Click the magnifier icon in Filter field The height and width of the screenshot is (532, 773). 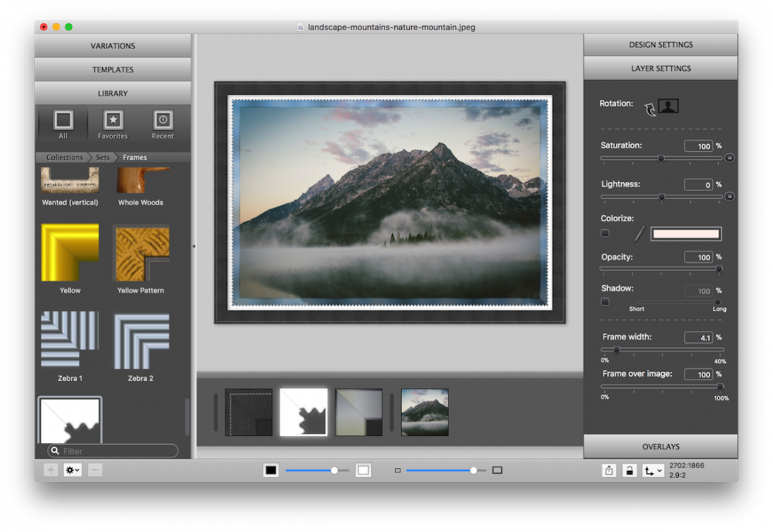coord(54,450)
